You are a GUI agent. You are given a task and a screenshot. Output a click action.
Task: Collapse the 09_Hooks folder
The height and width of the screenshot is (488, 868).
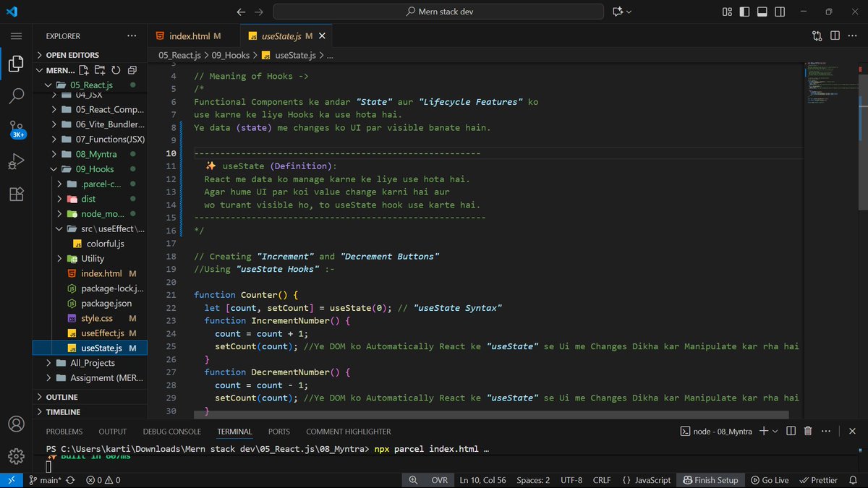tap(90, 169)
